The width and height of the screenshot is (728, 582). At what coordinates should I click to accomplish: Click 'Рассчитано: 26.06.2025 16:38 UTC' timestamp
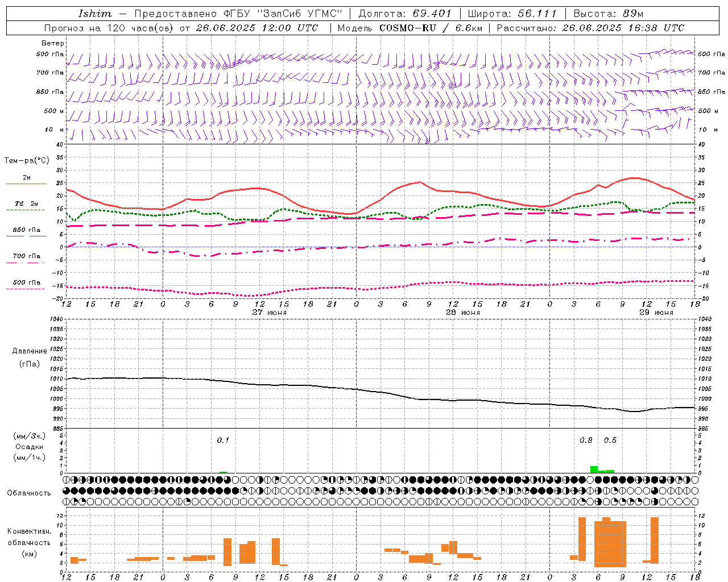[590, 28]
